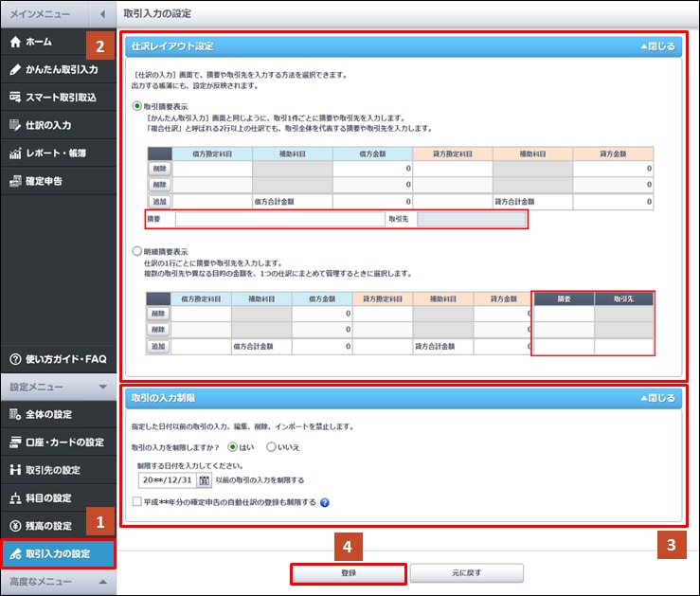Open 使い方ガイド・FAQ help icon
This screenshot has width=700, height=596.
point(15,359)
